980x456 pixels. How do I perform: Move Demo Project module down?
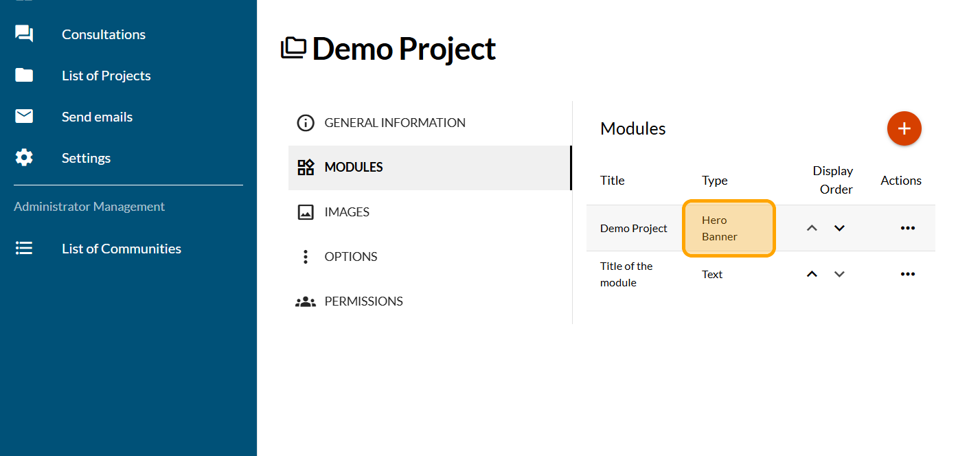[x=839, y=228]
